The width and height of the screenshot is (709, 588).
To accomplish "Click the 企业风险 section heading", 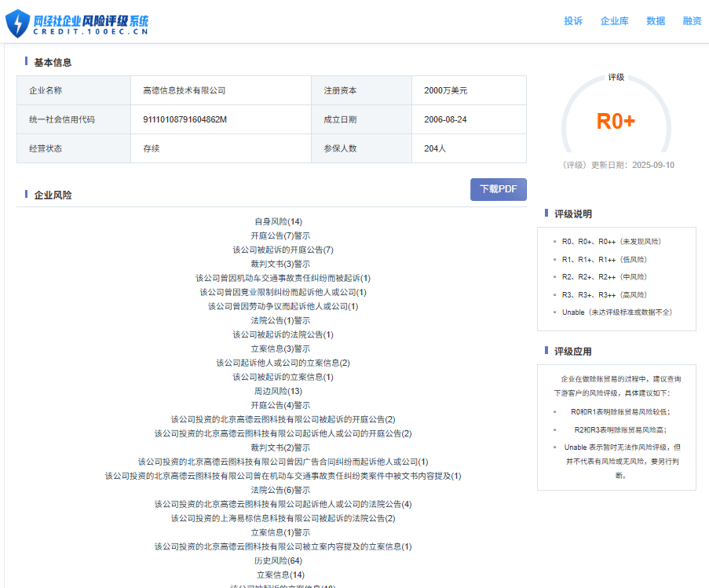I will point(53,195).
